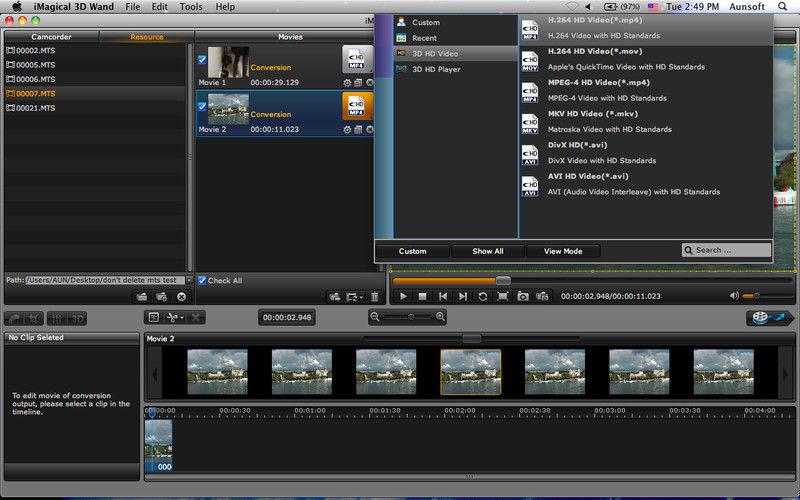The height and width of the screenshot is (500, 800).
Task: Uncheck the Movie 2 checkbox
Action: click(x=202, y=107)
